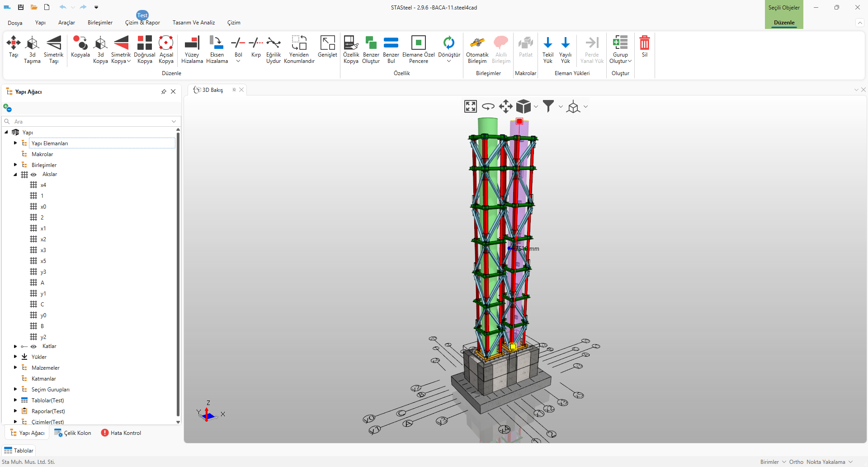The image size is (868, 467).
Task: Click the Taşı move tool icon
Action: coord(14,43)
